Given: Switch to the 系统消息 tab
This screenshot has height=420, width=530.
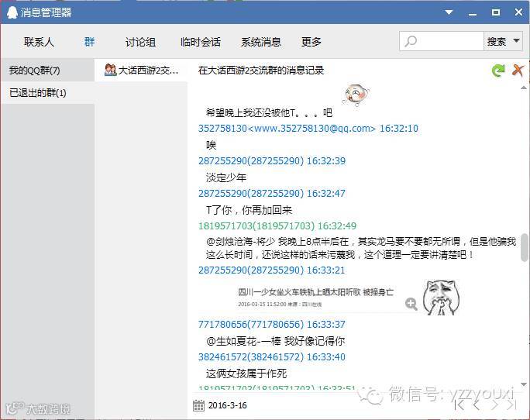Looking at the screenshot, I should 261,42.
